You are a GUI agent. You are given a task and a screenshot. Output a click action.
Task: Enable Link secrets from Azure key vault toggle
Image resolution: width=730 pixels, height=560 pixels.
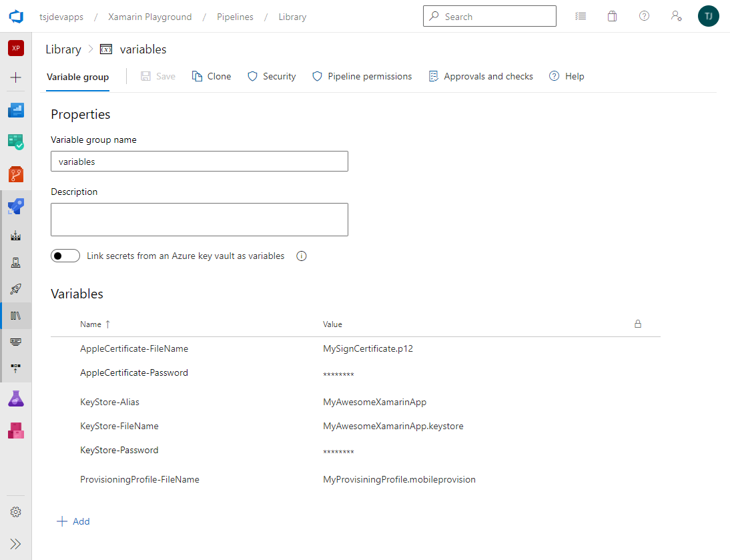(65, 256)
